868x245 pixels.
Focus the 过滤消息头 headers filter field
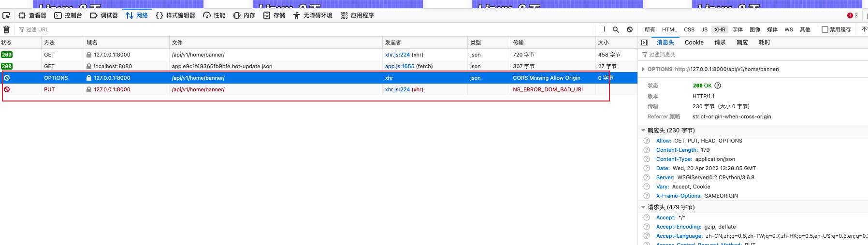point(754,55)
